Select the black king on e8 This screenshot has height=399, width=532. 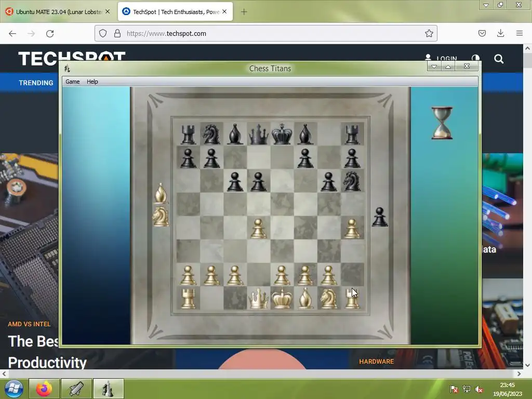point(282,134)
